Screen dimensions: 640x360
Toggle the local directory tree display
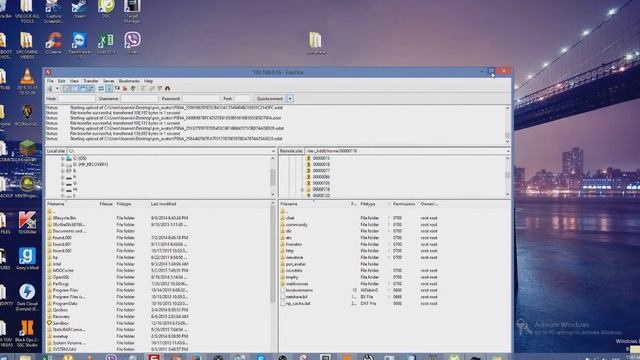(x=75, y=88)
